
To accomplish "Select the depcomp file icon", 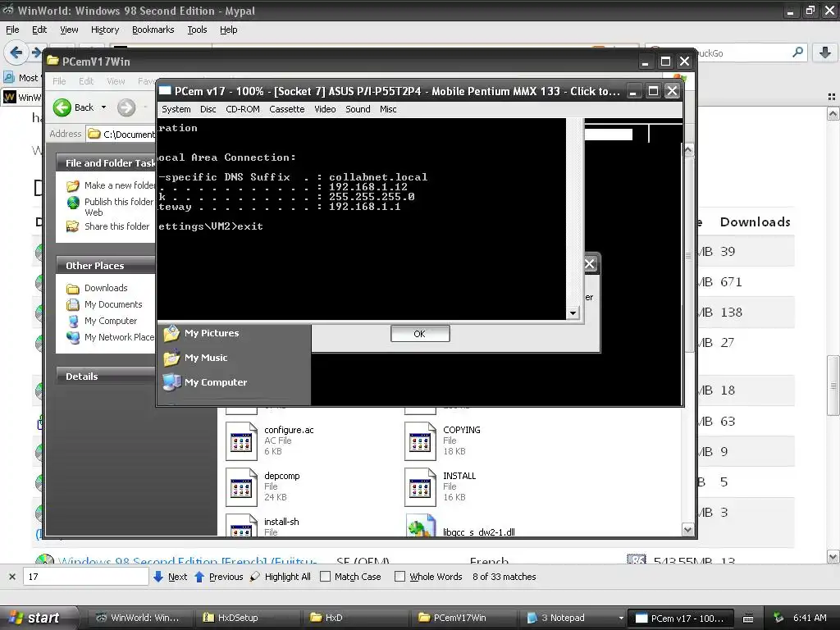I will [242, 487].
